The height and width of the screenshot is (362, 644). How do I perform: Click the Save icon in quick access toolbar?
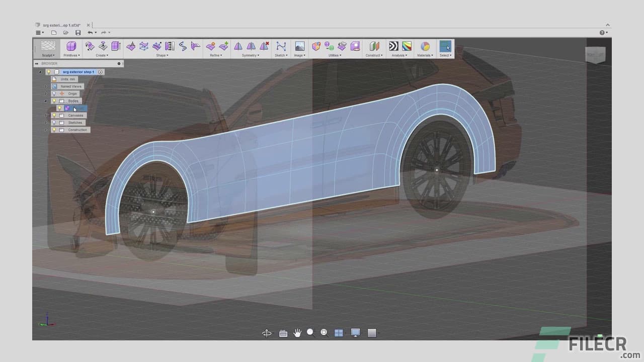(78, 32)
